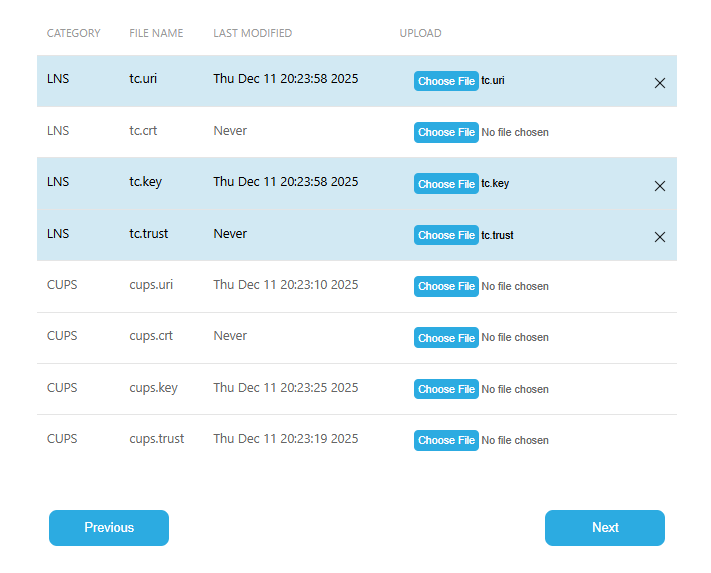Click the Last Modified column header
This screenshot has height=573, width=711.
click(x=252, y=33)
